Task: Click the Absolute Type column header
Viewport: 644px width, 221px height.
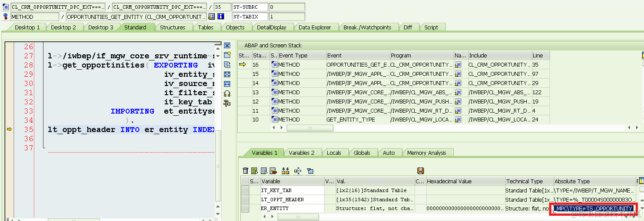Action: (x=594, y=181)
